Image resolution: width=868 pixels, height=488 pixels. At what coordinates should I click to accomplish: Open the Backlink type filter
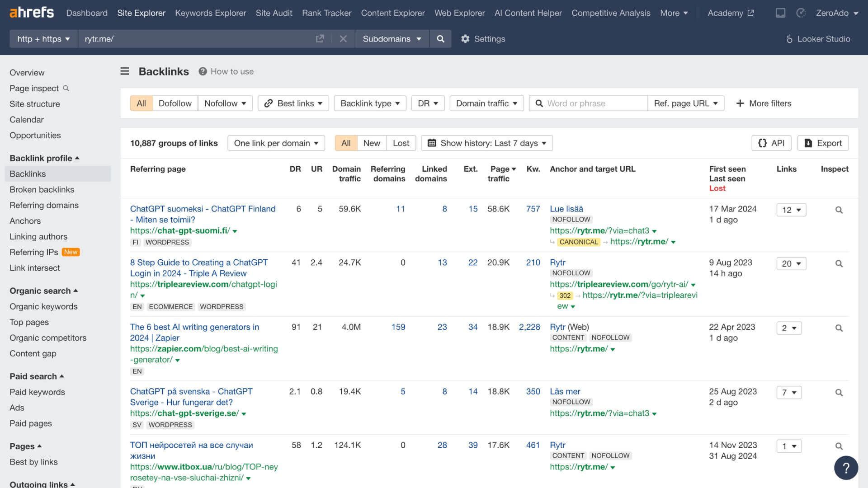click(x=370, y=103)
